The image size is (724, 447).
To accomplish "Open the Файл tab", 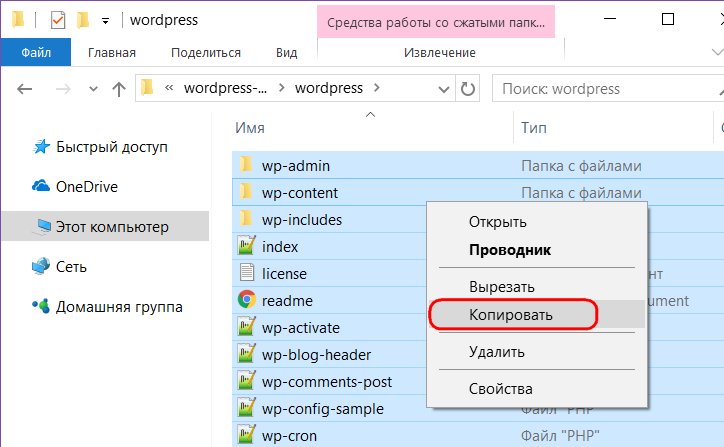I will point(36,52).
